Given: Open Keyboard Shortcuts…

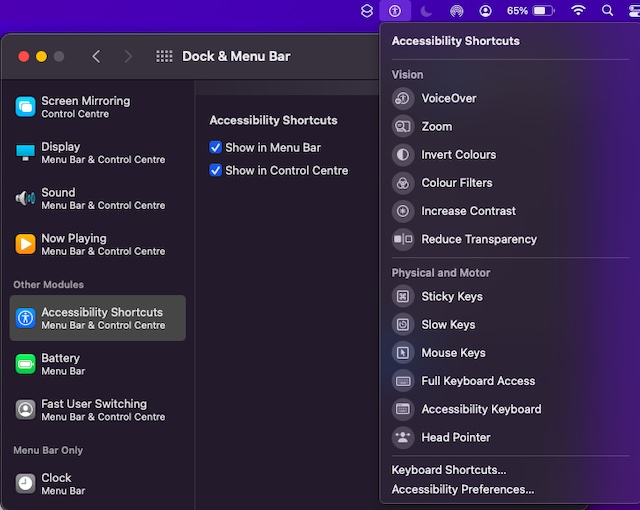Looking at the screenshot, I should click(x=449, y=470).
